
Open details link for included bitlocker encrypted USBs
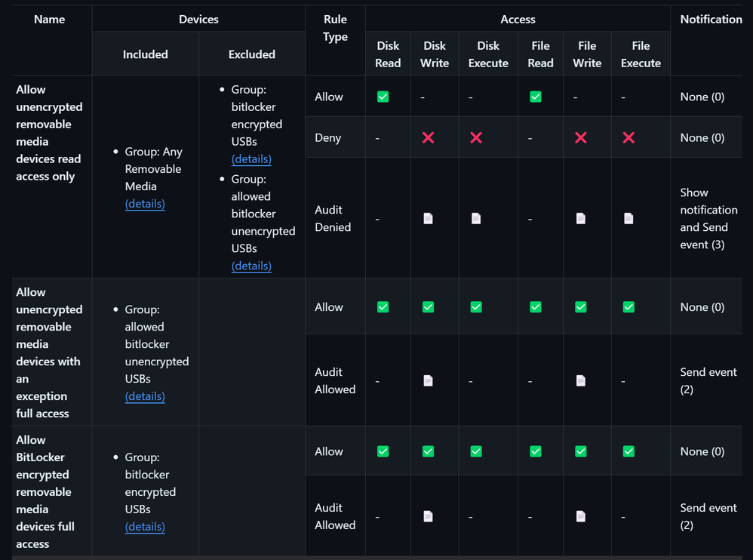(x=145, y=527)
